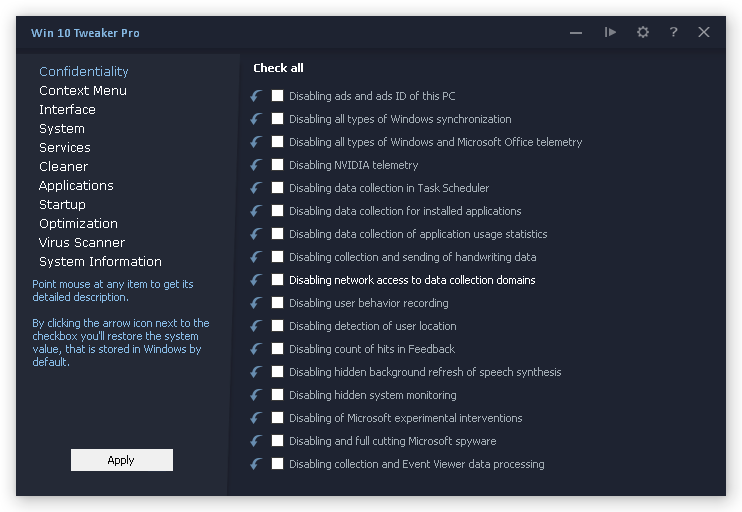Restore default for user location detection
Screen dimensions: 742x512
coord(257,326)
